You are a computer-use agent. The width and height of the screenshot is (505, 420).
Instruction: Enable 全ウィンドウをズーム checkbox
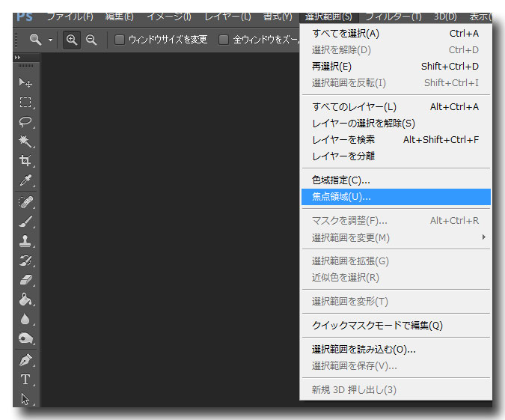tap(223, 40)
